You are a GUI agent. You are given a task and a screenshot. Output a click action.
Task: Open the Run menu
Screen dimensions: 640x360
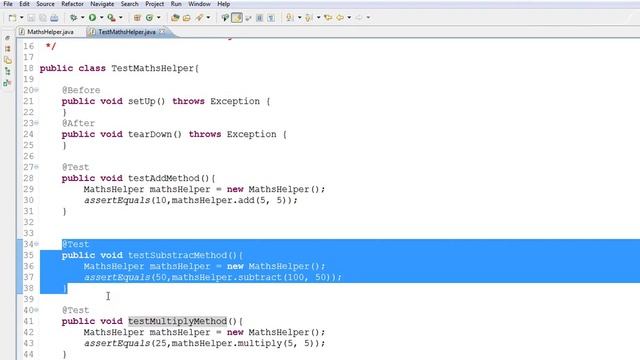click(x=176, y=4)
